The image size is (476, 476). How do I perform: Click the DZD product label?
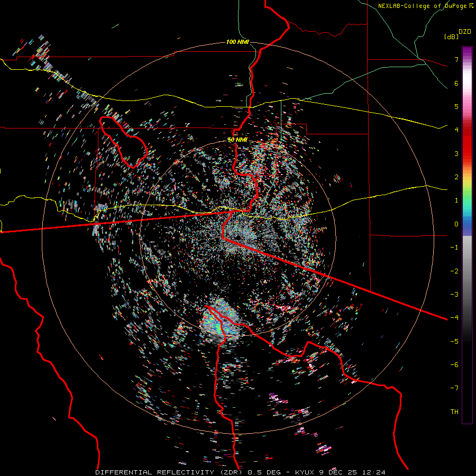click(x=465, y=32)
